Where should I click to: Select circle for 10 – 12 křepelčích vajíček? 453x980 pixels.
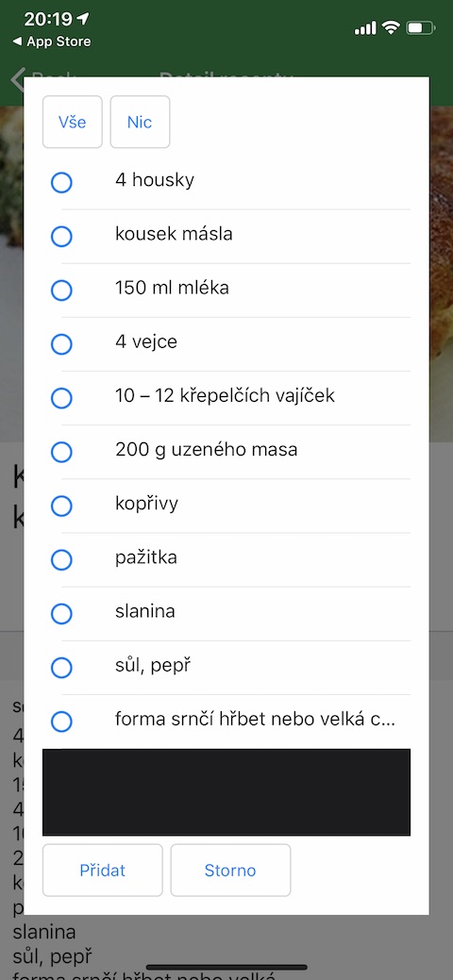click(61, 398)
